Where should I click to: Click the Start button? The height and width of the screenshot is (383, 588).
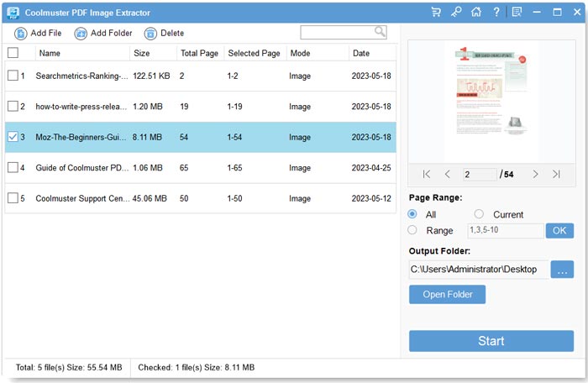pyautogui.click(x=491, y=341)
